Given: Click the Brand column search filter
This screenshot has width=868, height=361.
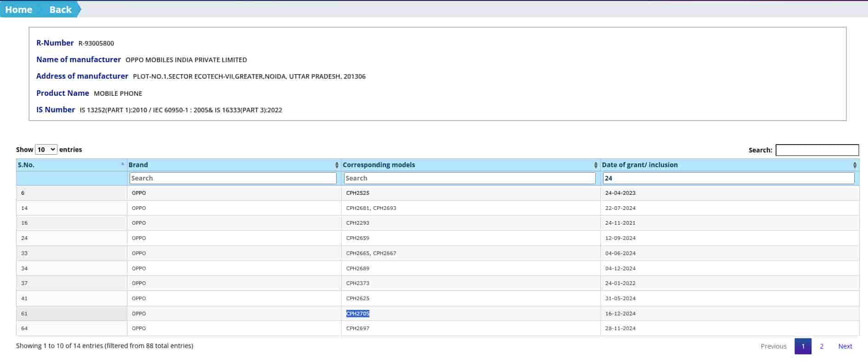Looking at the screenshot, I should click(233, 178).
